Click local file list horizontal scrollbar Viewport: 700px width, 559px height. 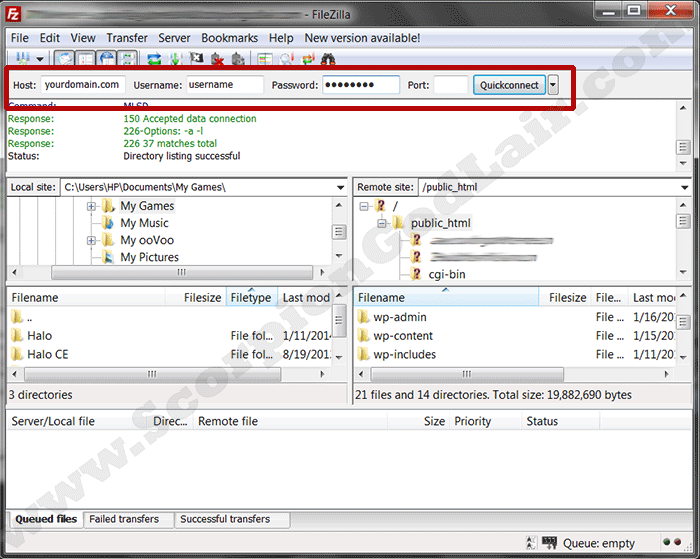[152, 374]
